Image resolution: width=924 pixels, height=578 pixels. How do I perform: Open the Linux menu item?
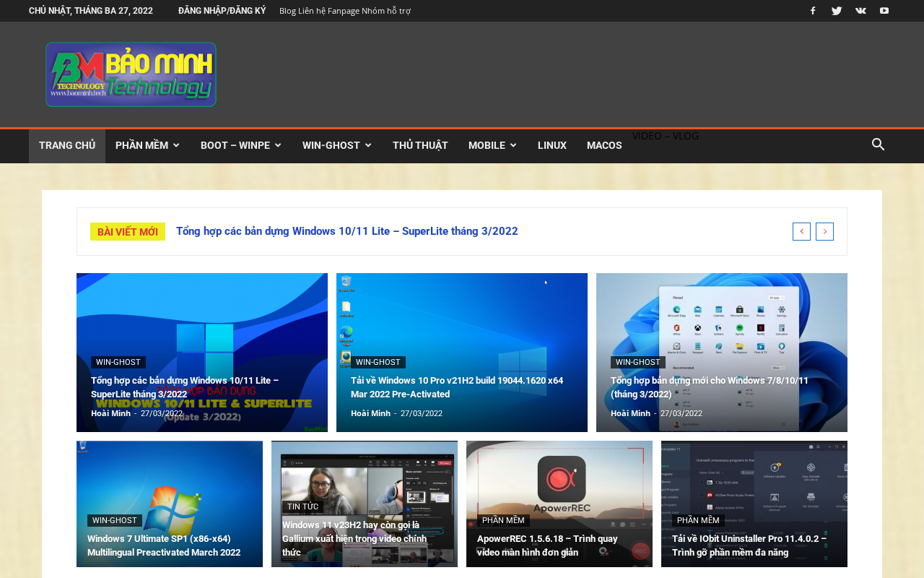552,145
